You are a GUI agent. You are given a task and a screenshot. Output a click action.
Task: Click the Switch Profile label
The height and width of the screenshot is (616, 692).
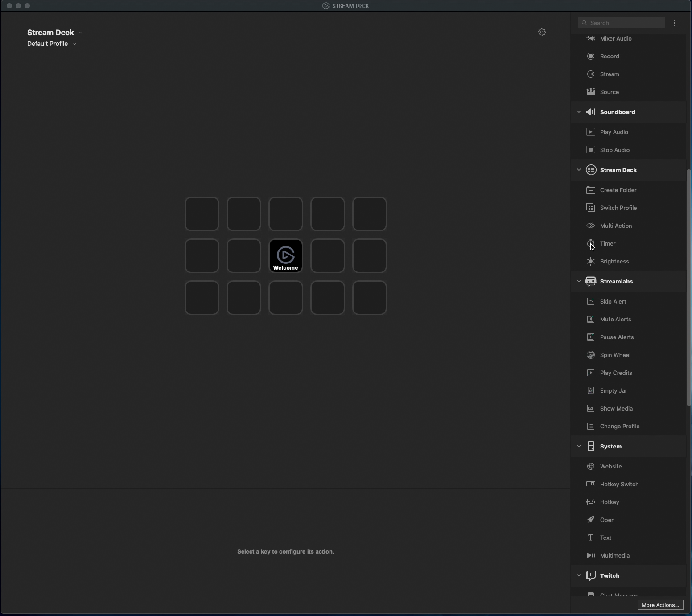[x=618, y=208]
